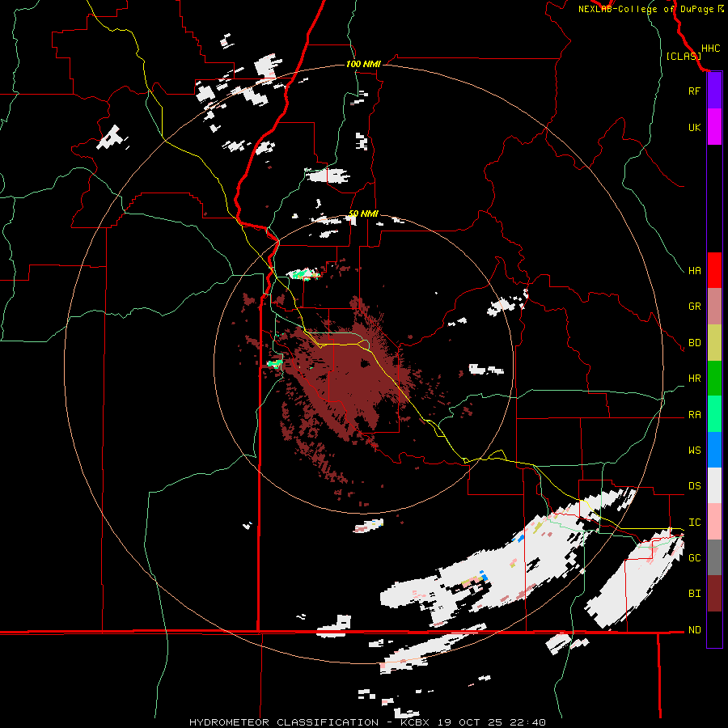Click the GR legend label
728x728 pixels.
pos(694,307)
